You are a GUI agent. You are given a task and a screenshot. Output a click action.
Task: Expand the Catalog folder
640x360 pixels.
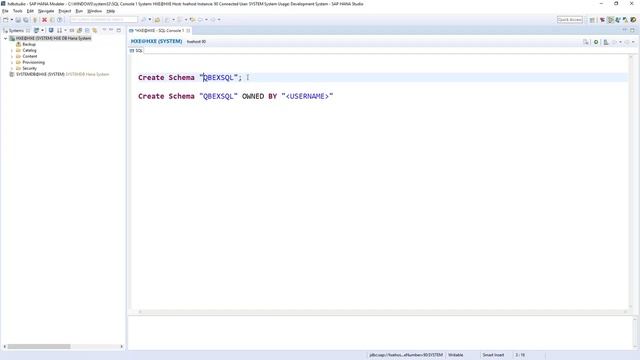click(12, 50)
